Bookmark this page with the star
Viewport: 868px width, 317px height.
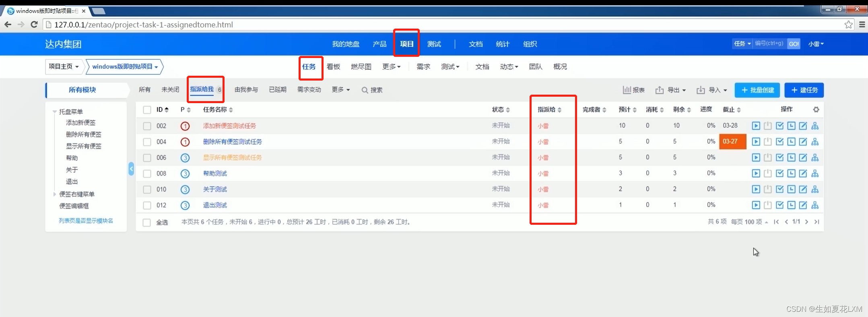click(848, 25)
